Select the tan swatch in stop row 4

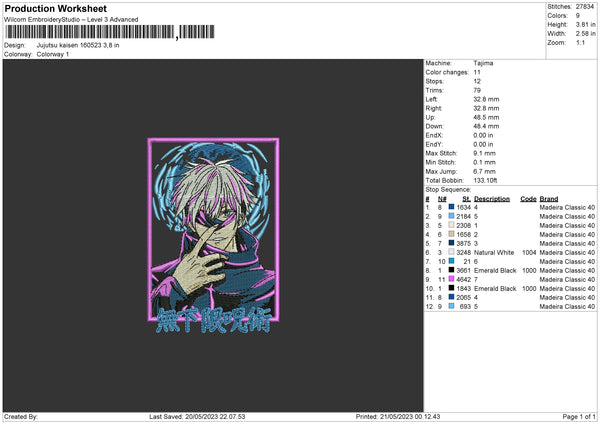(x=452, y=234)
